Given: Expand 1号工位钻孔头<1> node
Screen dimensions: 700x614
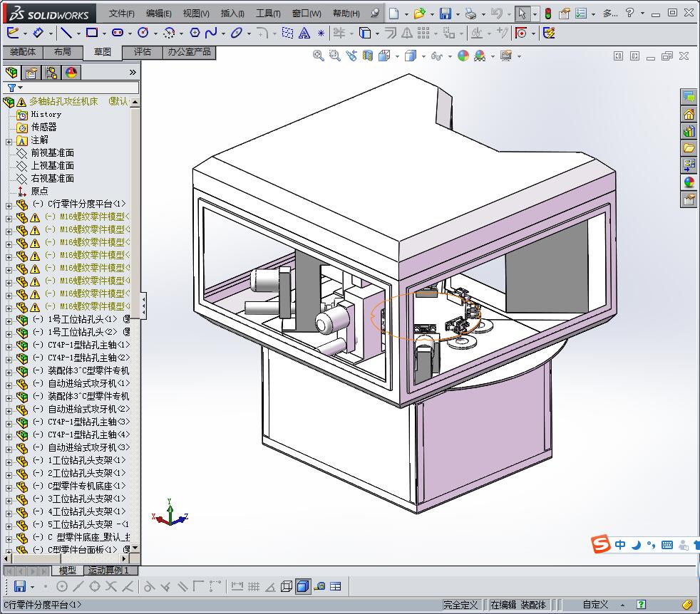Looking at the screenshot, I should [9, 321].
